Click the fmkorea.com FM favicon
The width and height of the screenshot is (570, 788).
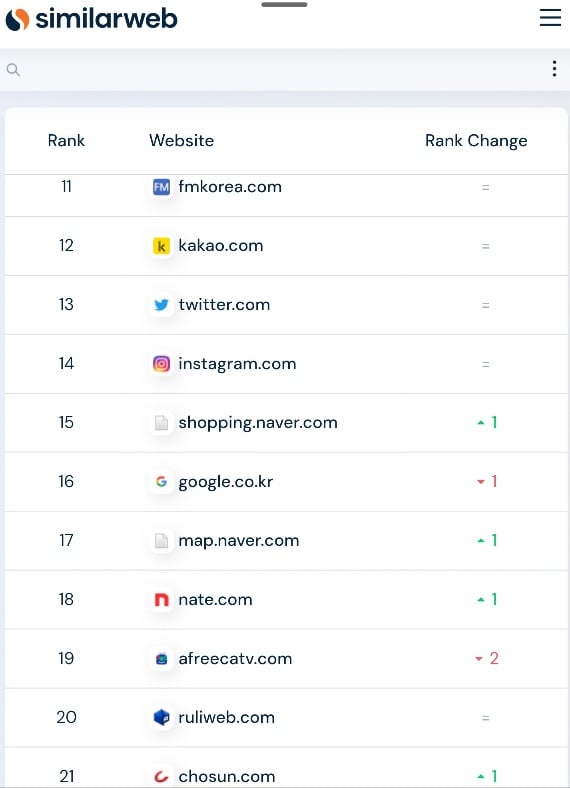pyautogui.click(x=161, y=187)
